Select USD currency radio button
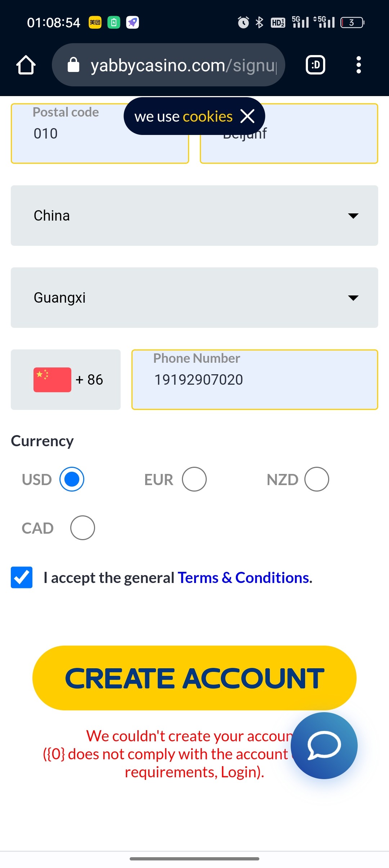The image size is (389, 868). 72,479
